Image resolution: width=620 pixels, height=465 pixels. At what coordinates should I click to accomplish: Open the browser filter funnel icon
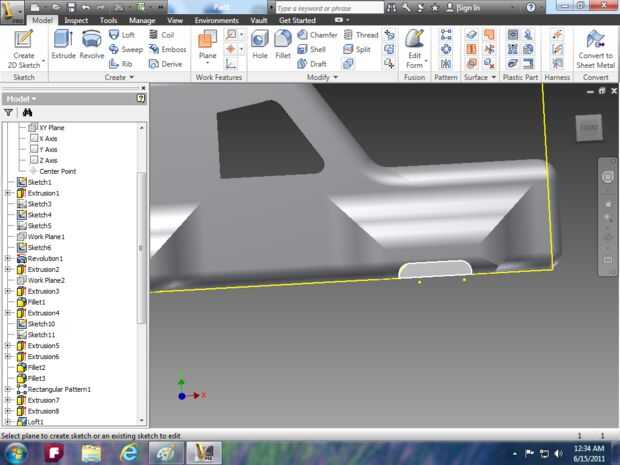point(8,113)
